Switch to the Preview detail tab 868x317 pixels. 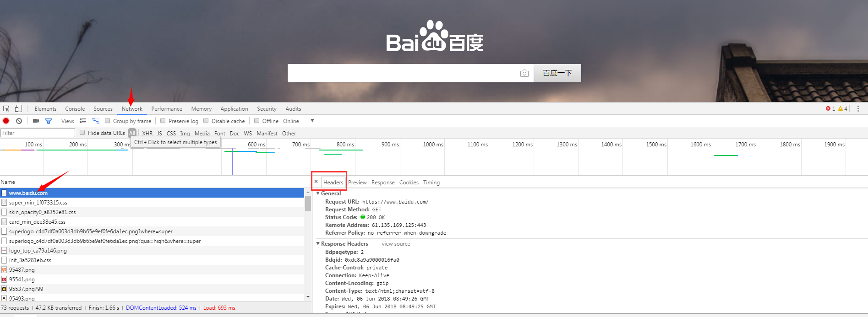pos(357,183)
